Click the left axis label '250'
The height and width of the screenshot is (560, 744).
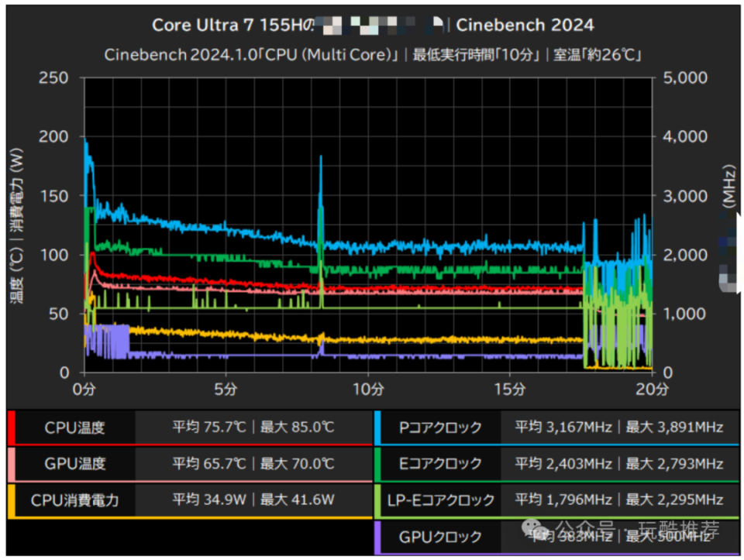pos(53,77)
